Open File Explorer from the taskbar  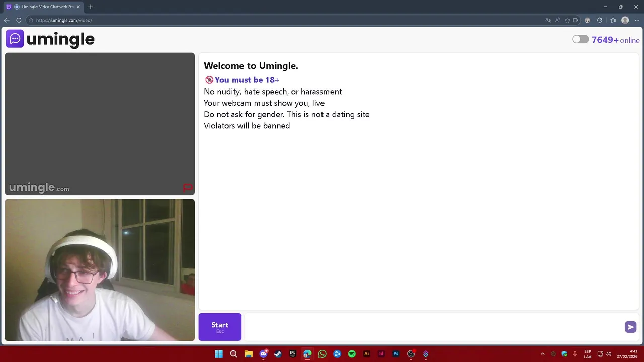point(249,354)
